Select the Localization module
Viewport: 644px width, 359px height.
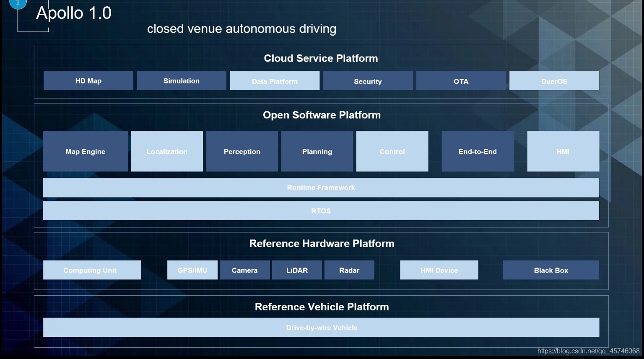pyautogui.click(x=167, y=151)
